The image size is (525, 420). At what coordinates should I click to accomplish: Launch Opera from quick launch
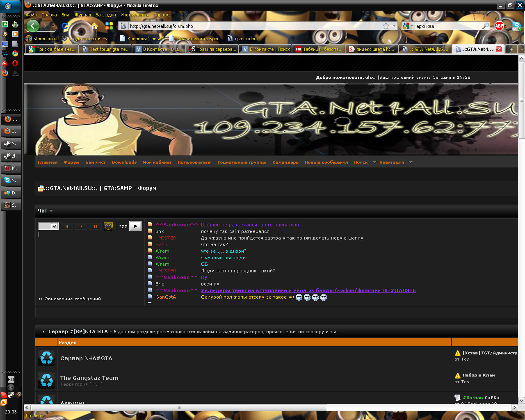click(x=15, y=64)
